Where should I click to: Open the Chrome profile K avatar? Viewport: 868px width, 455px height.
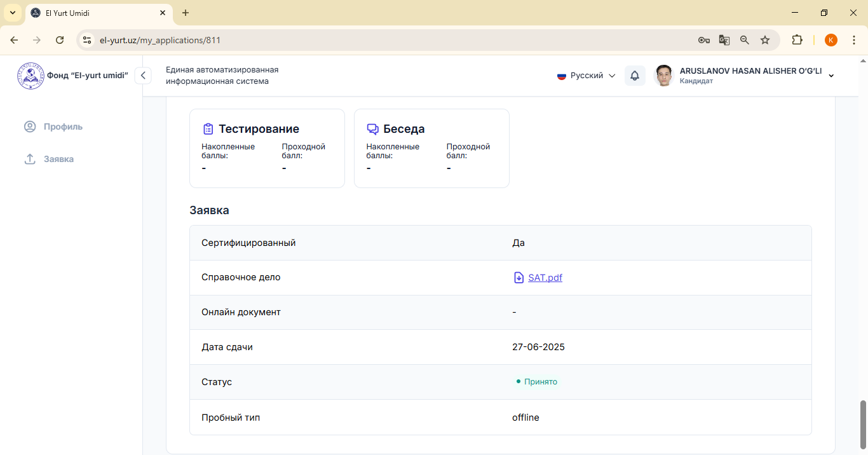831,40
